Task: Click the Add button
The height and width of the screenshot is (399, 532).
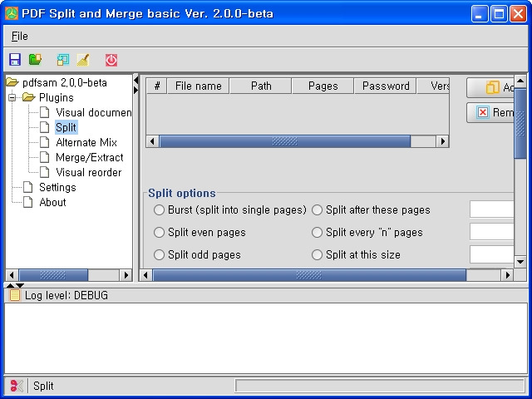Action: coord(490,87)
